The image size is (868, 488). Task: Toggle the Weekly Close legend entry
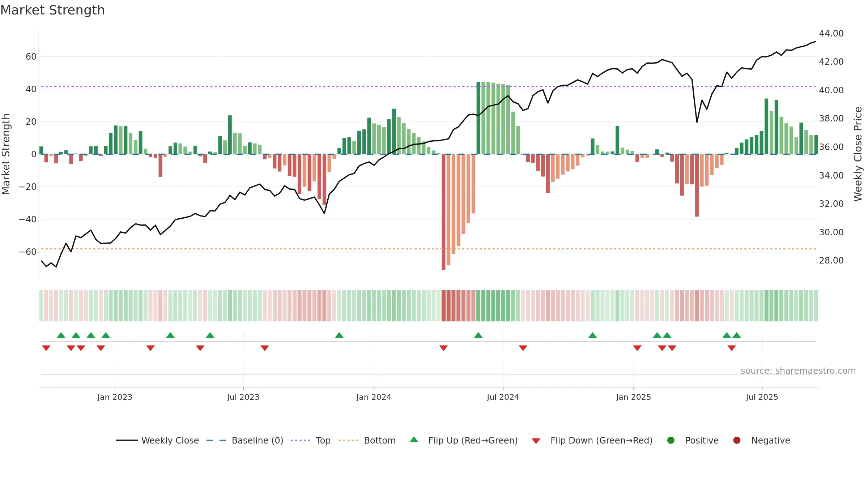coord(157,440)
